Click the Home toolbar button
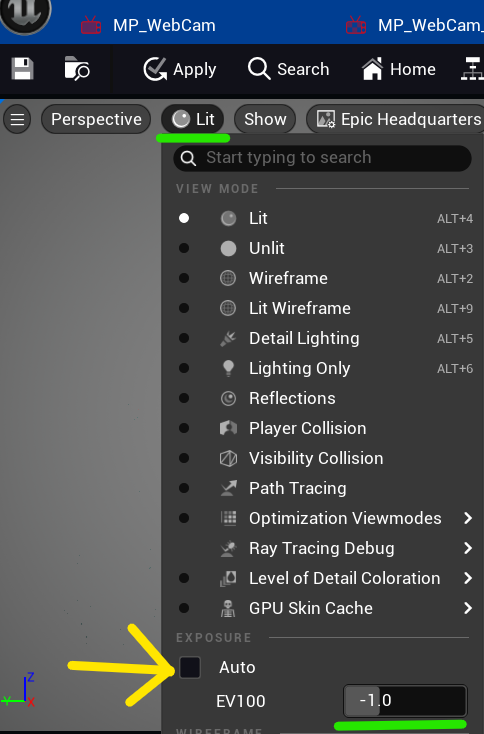The image size is (484, 734). [399, 69]
